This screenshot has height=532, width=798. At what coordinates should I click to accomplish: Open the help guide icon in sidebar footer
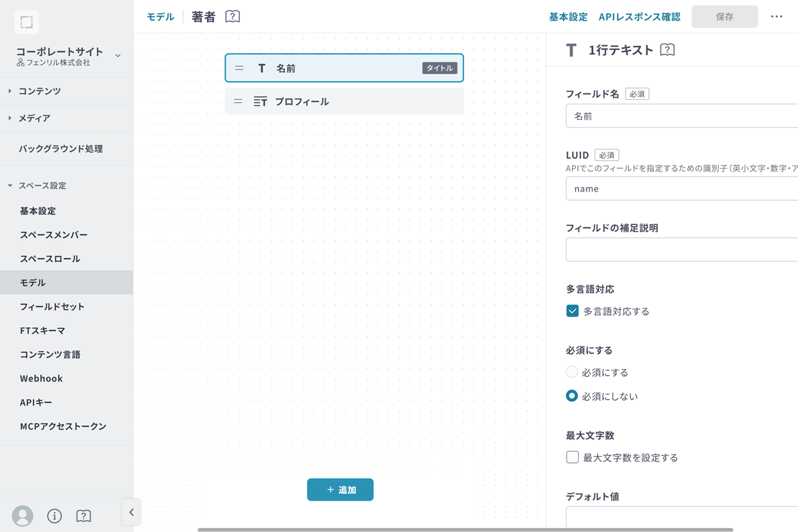click(x=84, y=515)
